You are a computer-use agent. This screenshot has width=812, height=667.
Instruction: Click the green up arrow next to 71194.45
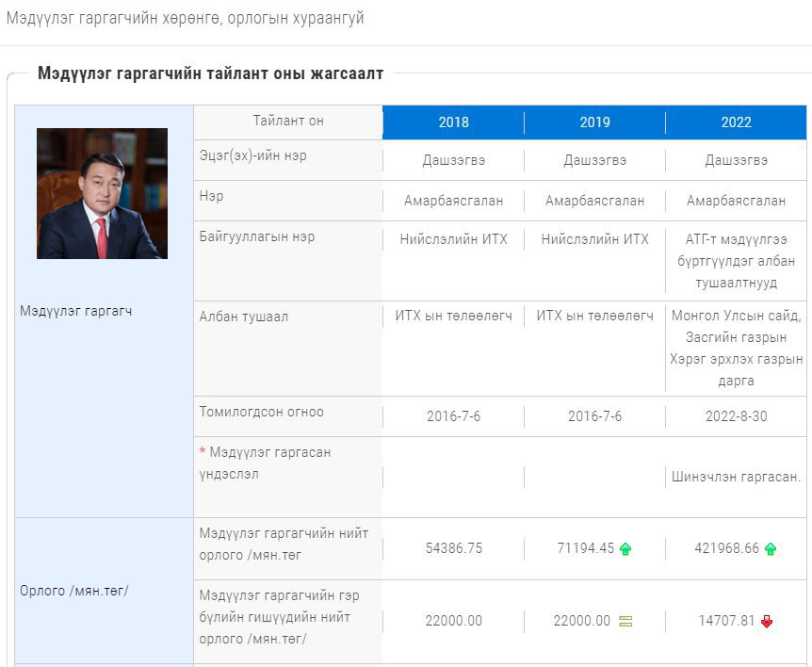625,549
